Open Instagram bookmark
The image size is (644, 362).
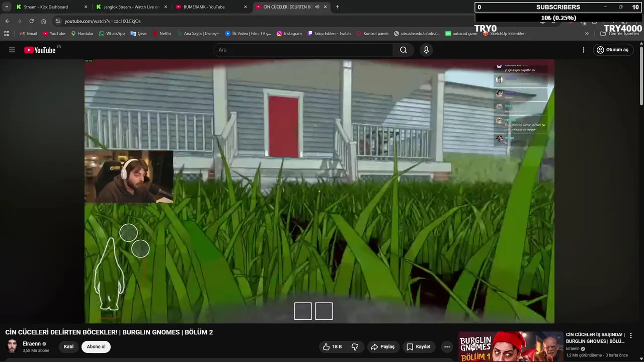289,34
